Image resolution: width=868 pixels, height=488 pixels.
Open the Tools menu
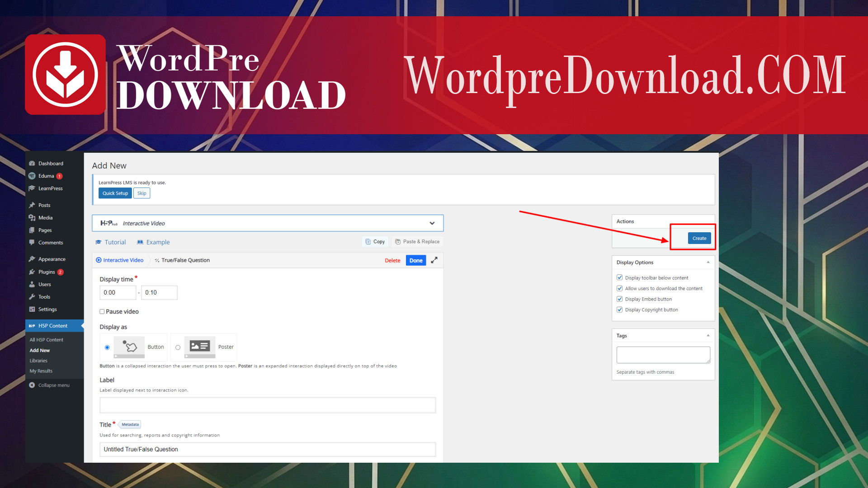point(44,297)
